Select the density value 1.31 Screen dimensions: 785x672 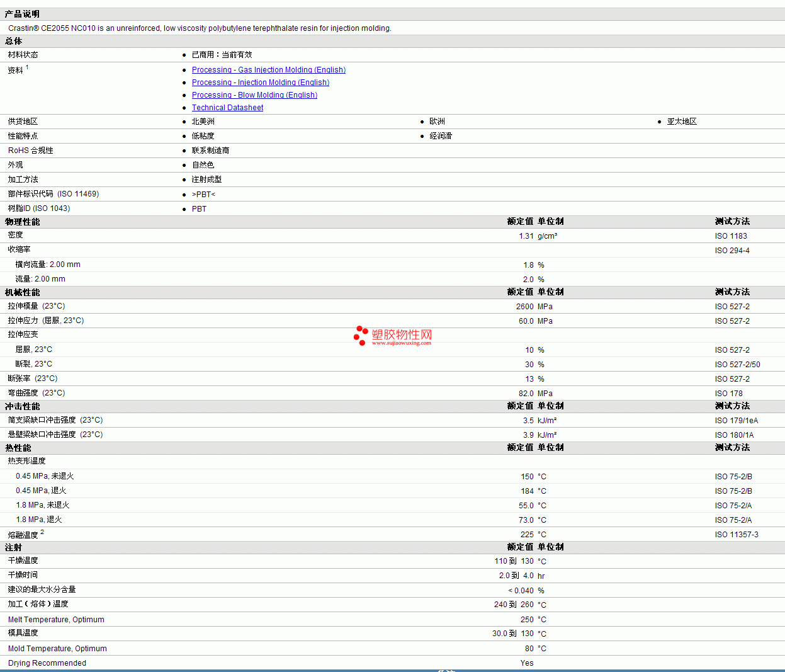(x=526, y=236)
